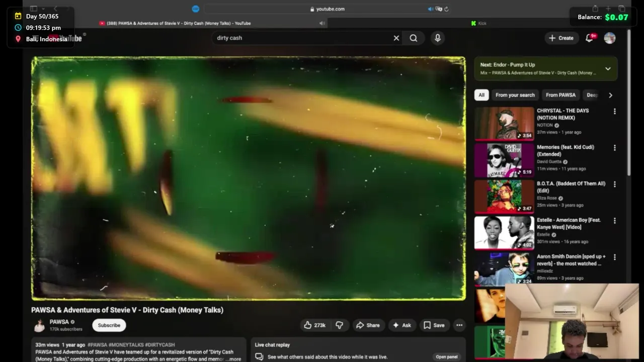This screenshot has width=644, height=362.
Task: Click the David Guetta channel name
Action: point(549,162)
